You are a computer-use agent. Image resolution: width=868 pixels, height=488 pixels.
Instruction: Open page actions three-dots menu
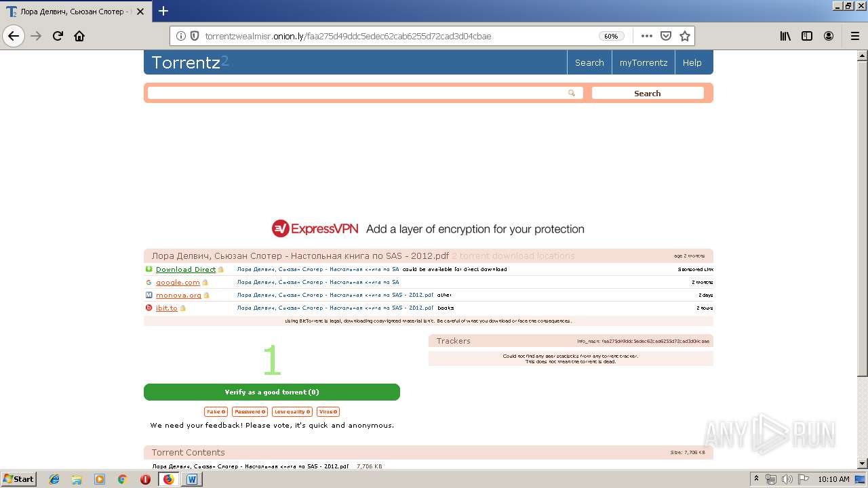(x=646, y=36)
